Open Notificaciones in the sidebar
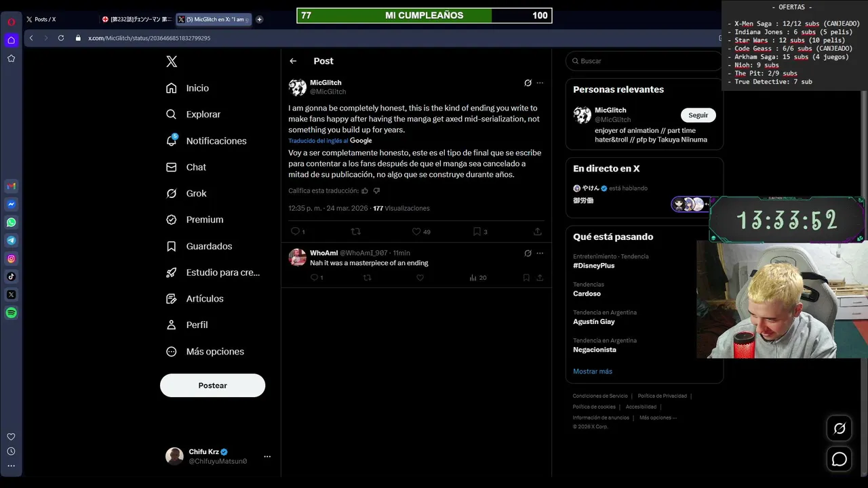This screenshot has height=488, width=868. click(206, 141)
